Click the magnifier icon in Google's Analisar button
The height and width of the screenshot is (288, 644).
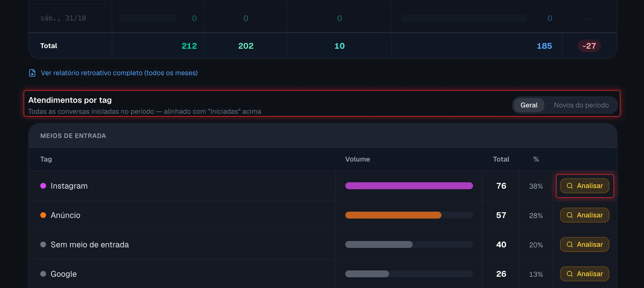[x=570, y=274]
